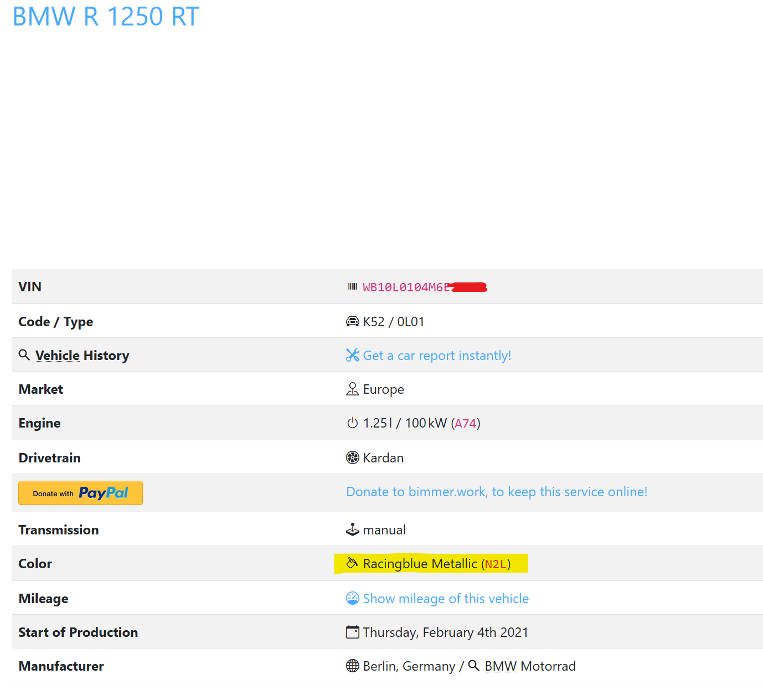763x700 pixels.
Task: Click the barcode icon beside the VIN
Action: [x=352, y=286]
